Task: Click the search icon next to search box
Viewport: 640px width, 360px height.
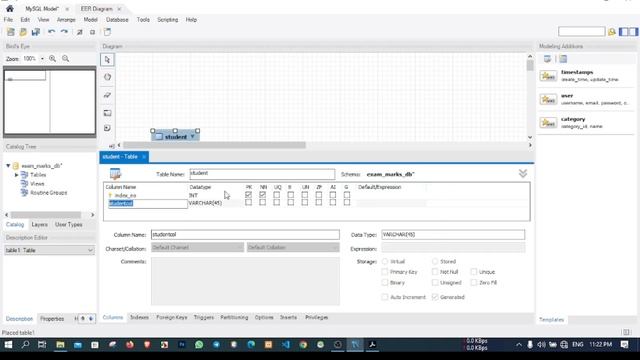Action: pos(611,32)
